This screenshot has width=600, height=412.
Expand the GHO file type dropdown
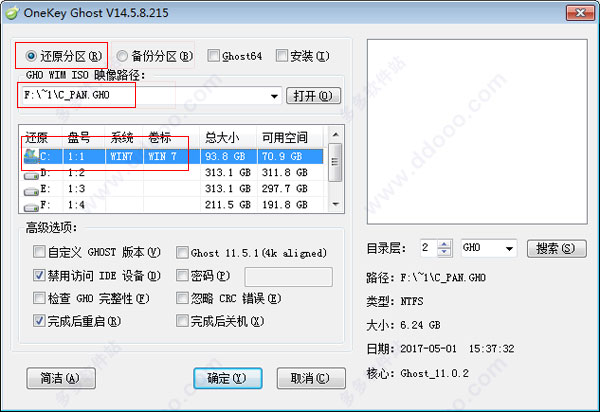click(x=510, y=247)
